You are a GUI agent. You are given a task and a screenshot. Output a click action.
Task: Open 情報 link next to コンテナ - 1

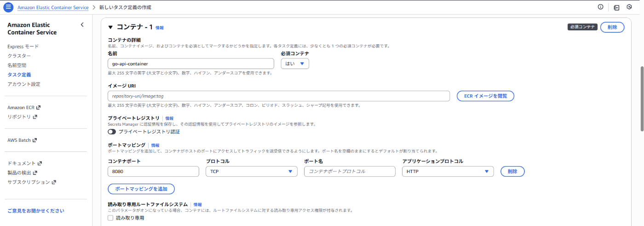click(160, 28)
